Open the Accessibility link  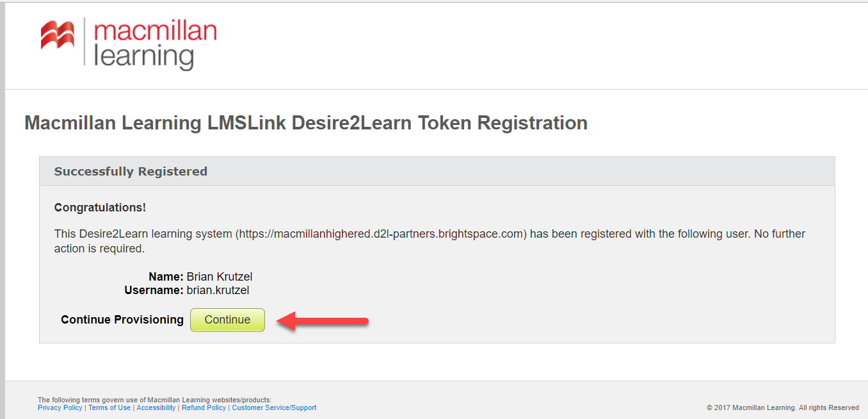tap(156, 407)
